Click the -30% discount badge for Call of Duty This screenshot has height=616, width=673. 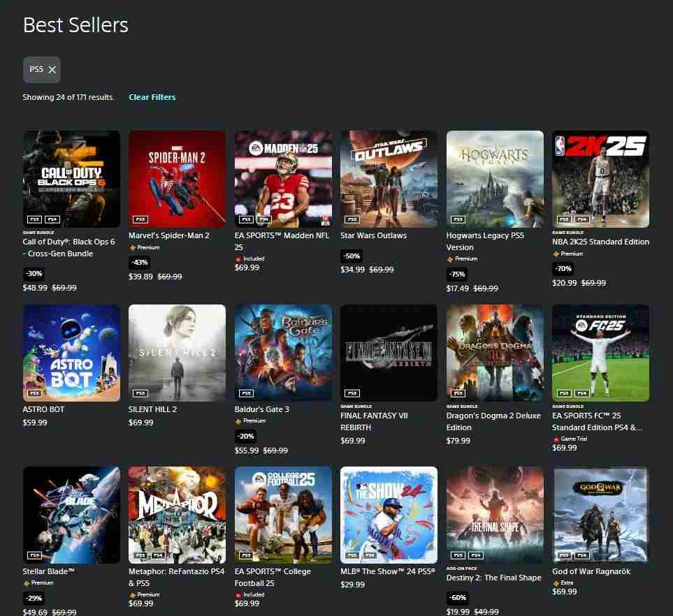click(34, 274)
